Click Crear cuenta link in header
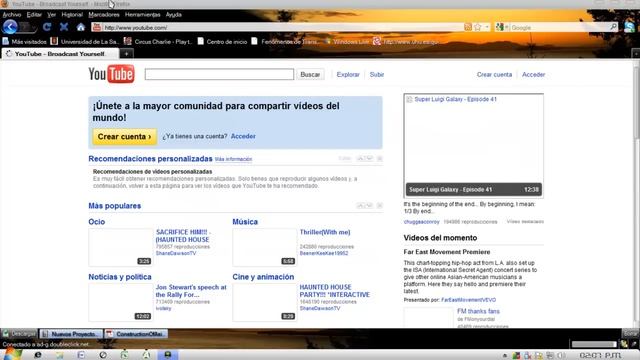This screenshot has width=640, height=360. tap(494, 75)
